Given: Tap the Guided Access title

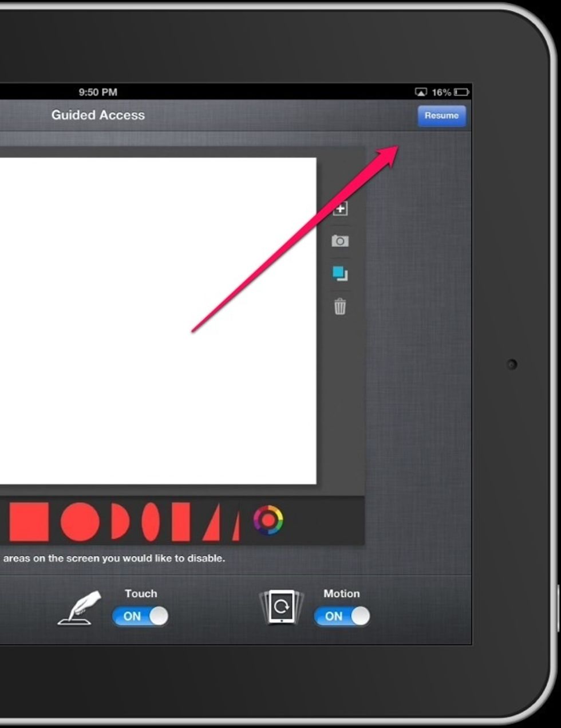Looking at the screenshot, I should click(x=98, y=115).
